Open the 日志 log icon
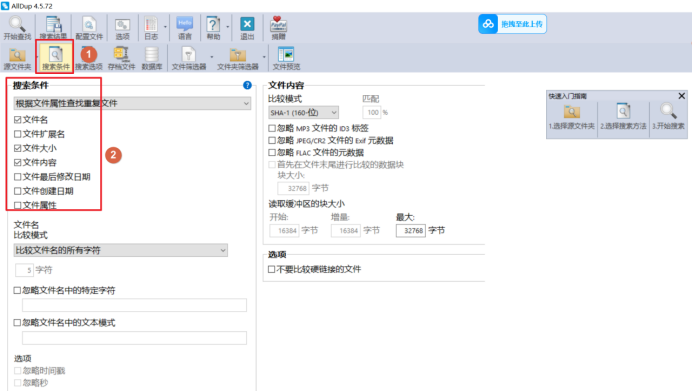Viewport: 692px width, 392px height. (x=151, y=27)
